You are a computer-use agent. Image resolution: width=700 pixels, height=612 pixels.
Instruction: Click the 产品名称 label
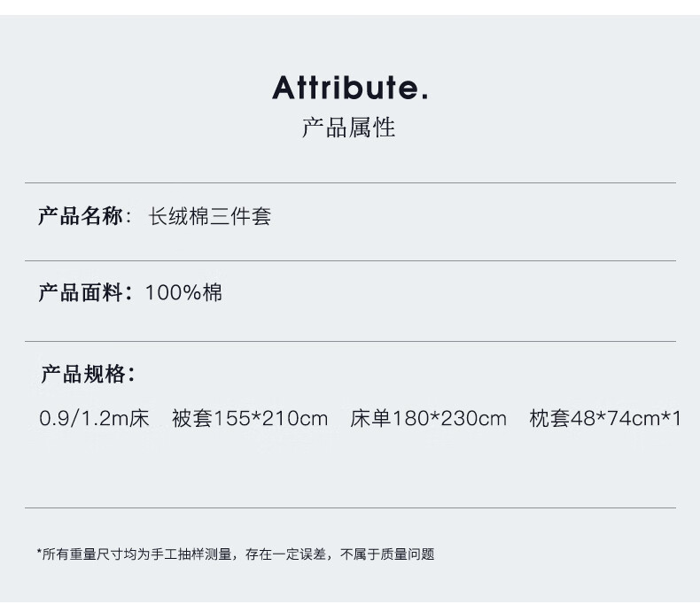tap(81, 216)
